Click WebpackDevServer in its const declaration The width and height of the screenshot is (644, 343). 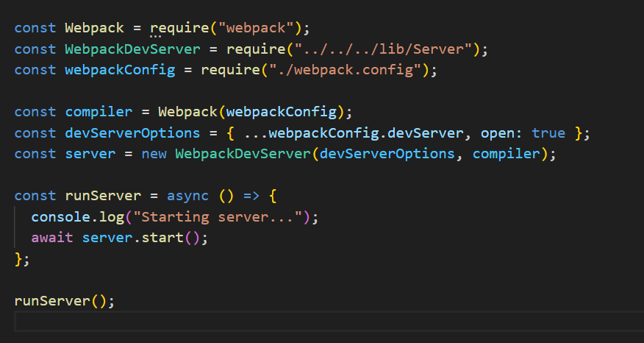(x=132, y=49)
